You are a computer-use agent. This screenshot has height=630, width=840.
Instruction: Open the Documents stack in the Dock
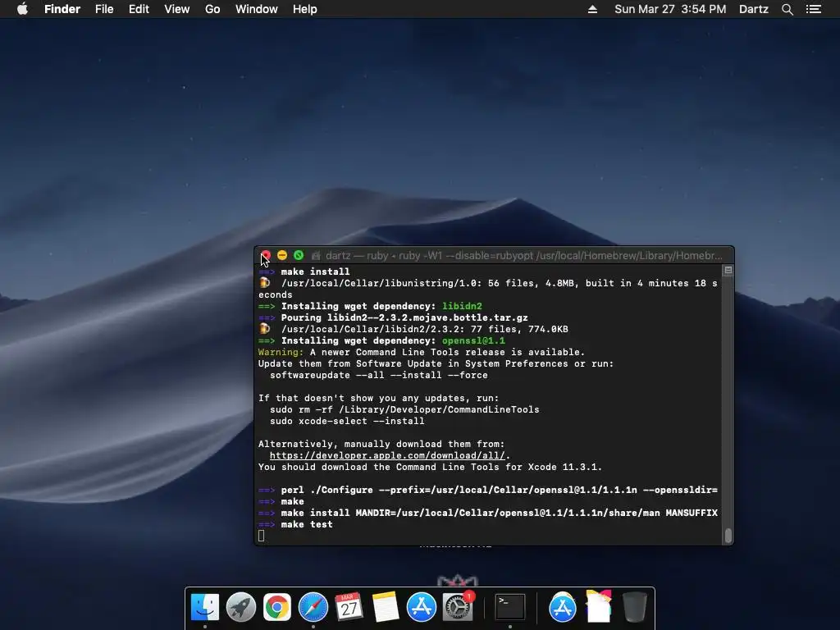[598, 606]
